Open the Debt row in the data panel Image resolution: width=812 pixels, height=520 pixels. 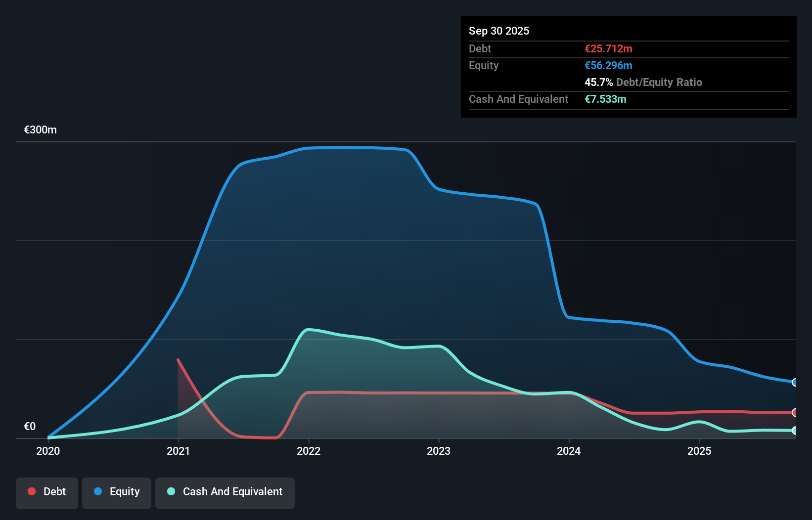click(480, 48)
